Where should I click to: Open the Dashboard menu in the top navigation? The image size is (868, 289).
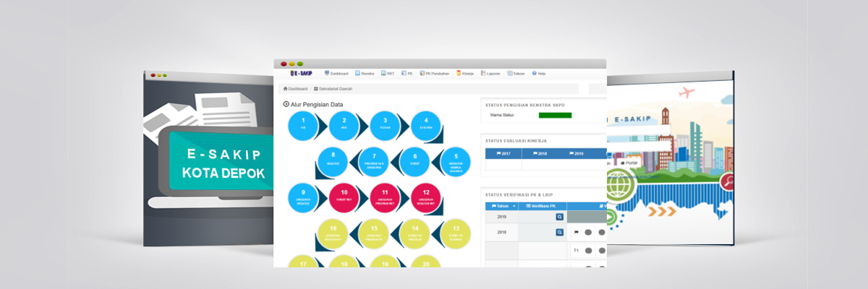coord(337,74)
